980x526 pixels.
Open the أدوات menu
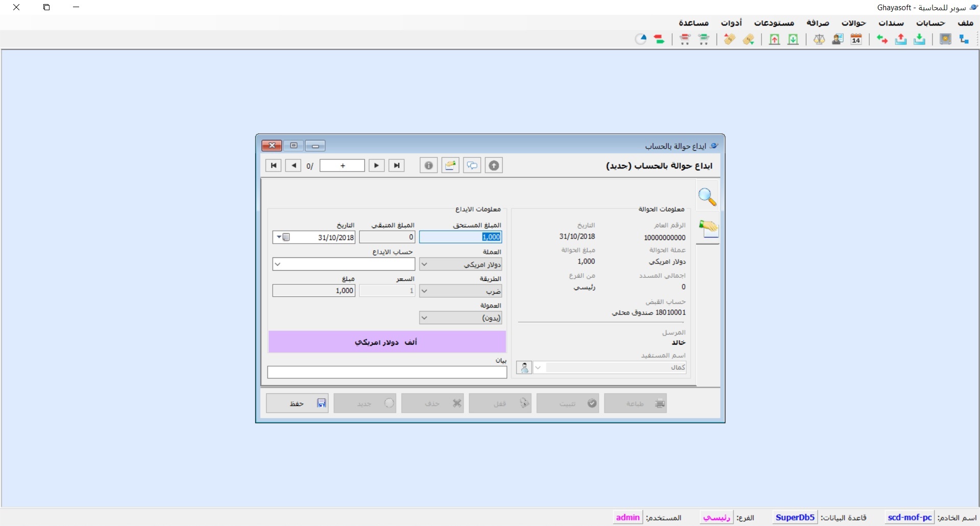(731, 23)
